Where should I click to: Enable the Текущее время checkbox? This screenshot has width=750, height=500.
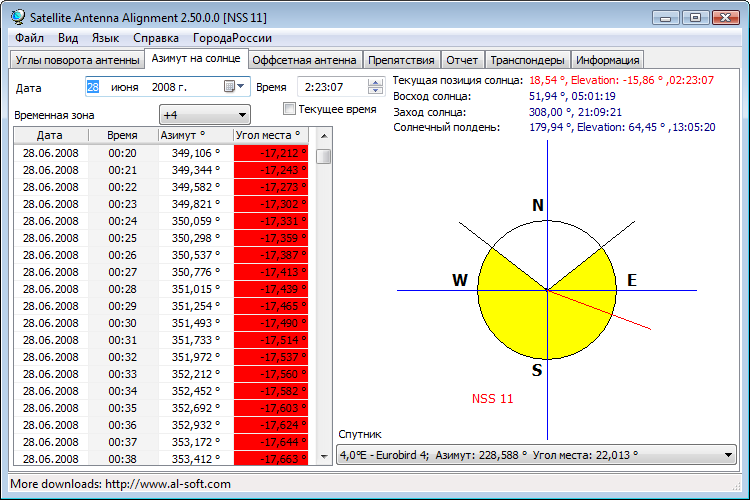click(290, 109)
